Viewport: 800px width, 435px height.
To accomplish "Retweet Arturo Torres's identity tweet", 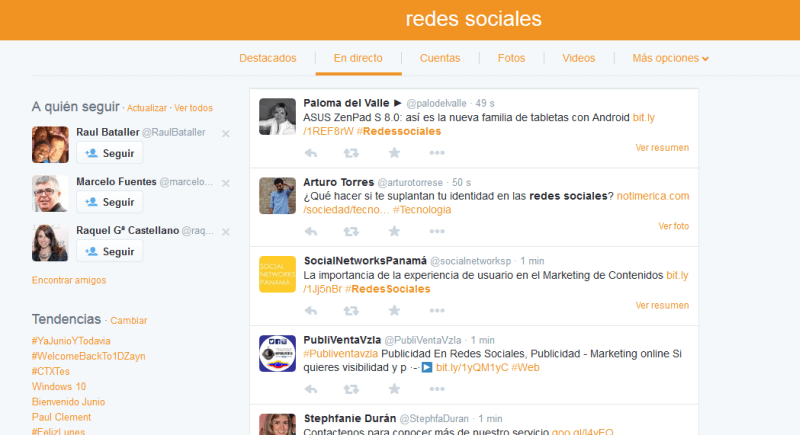I will pyautogui.click(x=351, y=232).
